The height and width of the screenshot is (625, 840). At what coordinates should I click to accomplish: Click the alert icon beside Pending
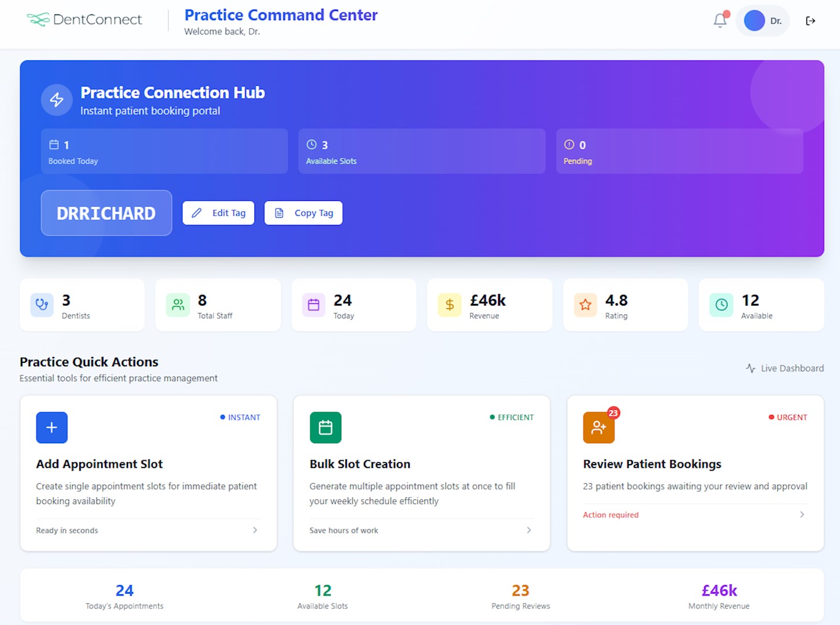(x=569, y=145)
